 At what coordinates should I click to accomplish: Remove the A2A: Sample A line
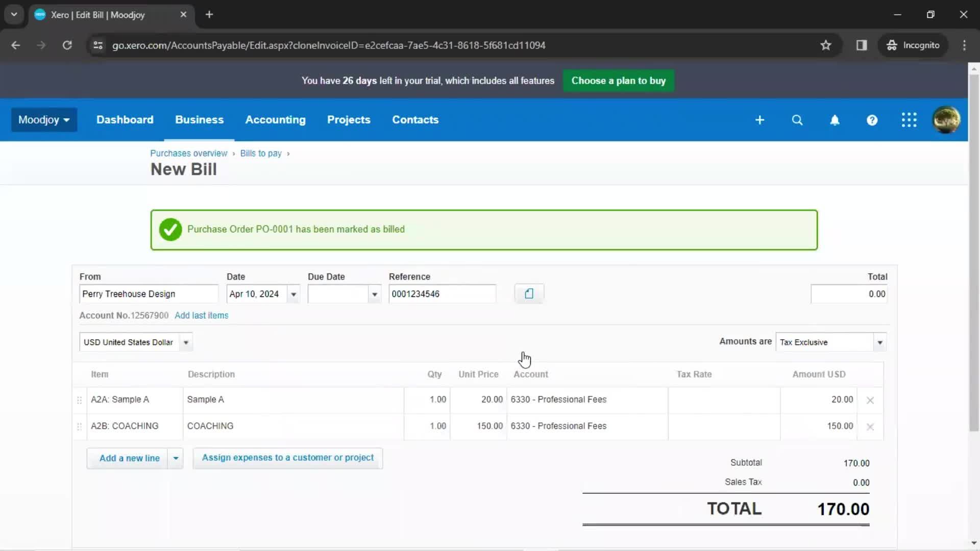coord(870,400)
